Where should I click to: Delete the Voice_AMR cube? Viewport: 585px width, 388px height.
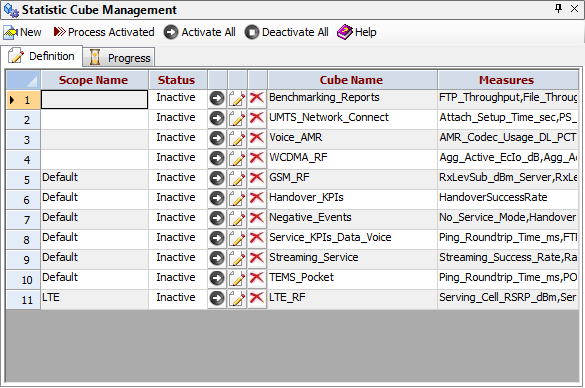(x=257, y=138)
